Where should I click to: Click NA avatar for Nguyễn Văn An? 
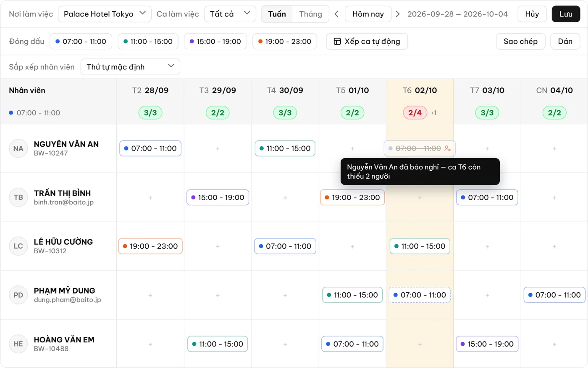click(x=18, y=148)
